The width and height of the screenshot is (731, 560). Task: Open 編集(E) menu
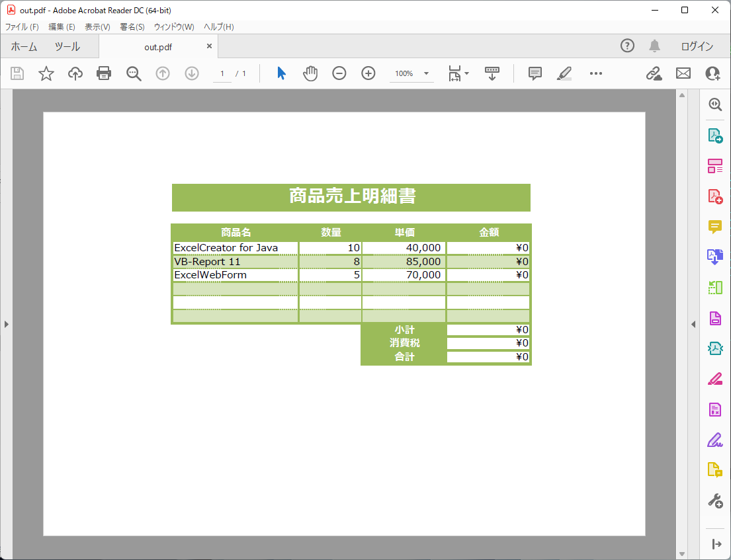tap(62, 27)
